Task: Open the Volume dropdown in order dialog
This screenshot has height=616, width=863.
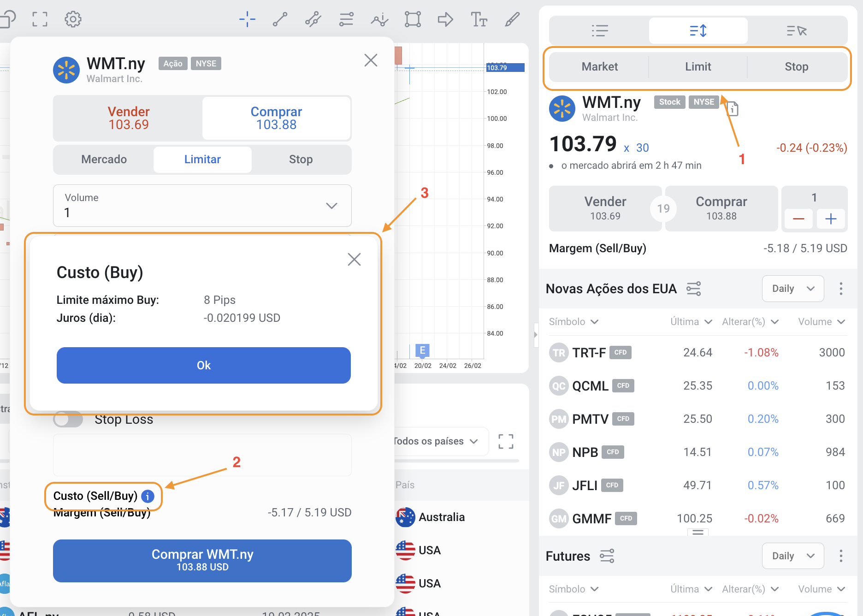Action: point(202,206)
